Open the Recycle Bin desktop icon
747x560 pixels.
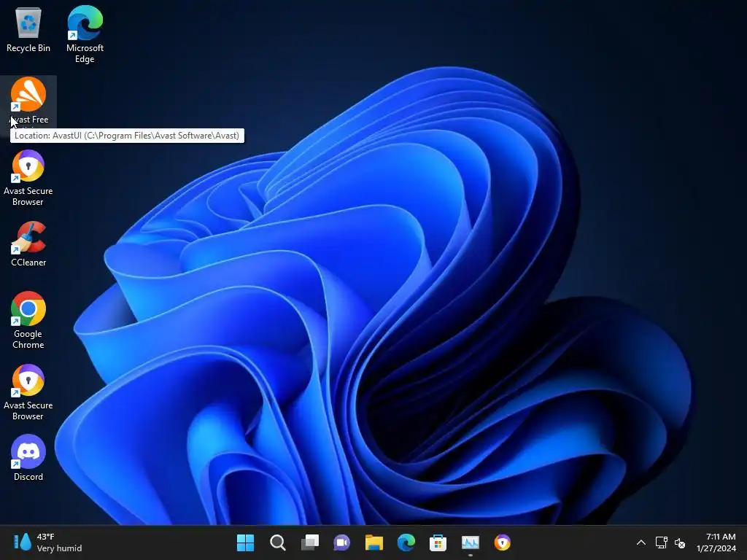coord(28,29)
